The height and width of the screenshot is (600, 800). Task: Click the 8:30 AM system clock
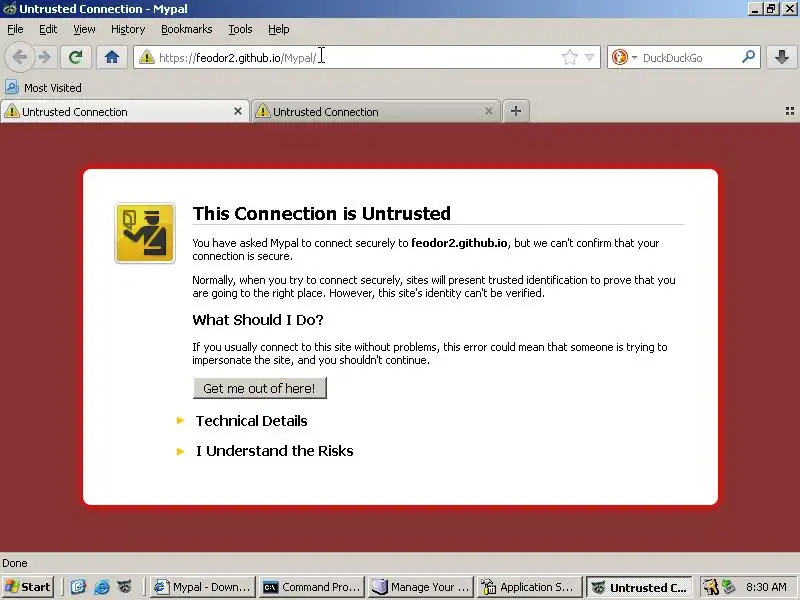click(766, 587)
